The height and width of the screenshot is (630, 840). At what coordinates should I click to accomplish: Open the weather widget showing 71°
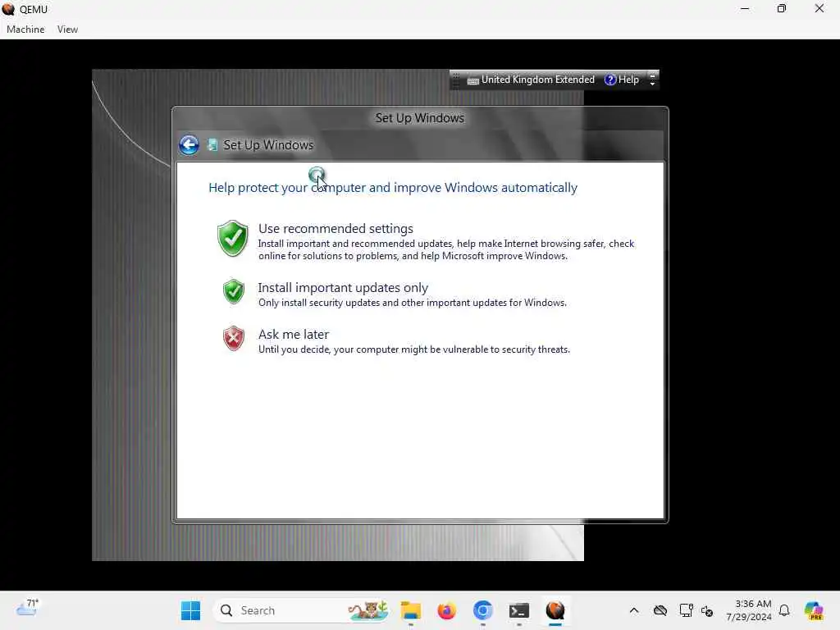point(27,608)
